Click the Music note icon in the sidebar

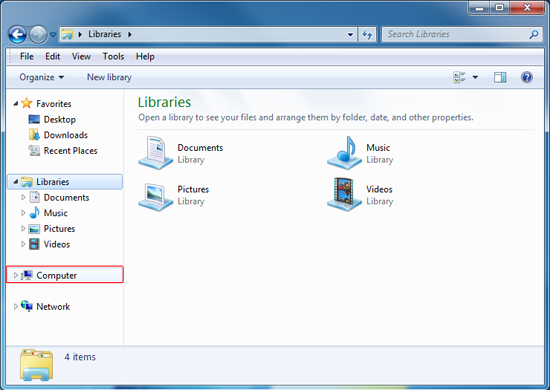(x=34, y=213)
